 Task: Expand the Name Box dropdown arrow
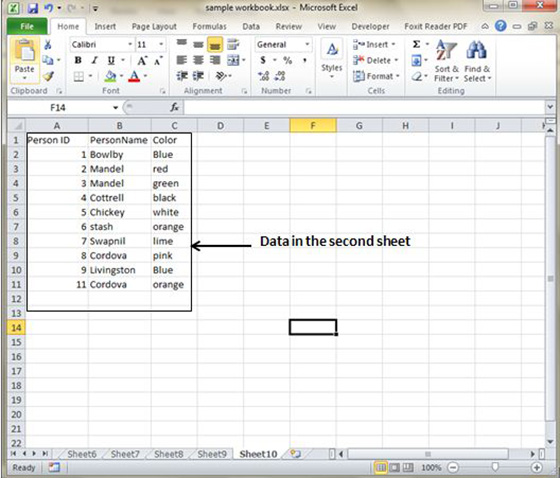click(x=115, y=107)
